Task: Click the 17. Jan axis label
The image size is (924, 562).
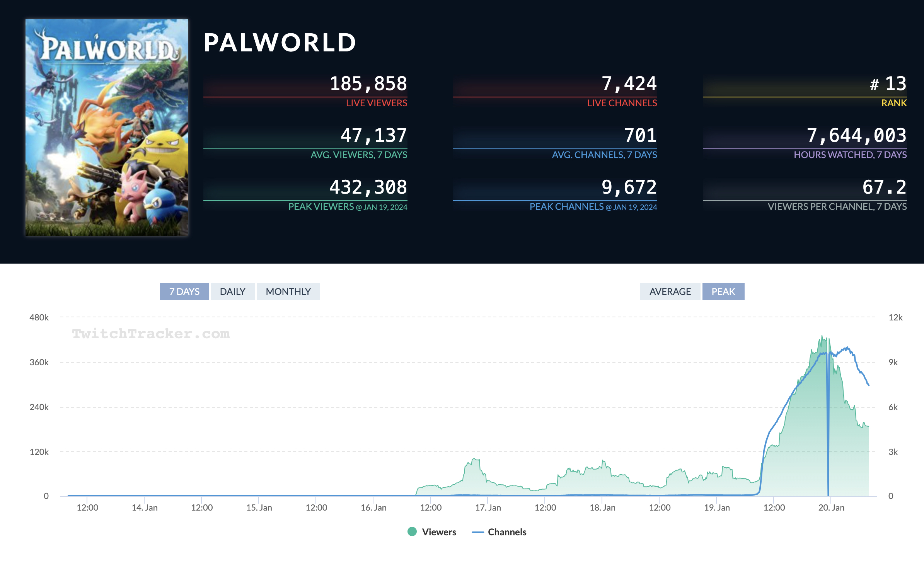Action: tap(488, 508)
